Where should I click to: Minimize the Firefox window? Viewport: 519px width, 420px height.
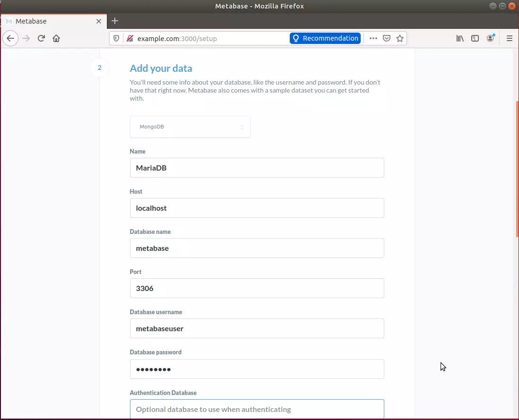click(x=493, y=6)
